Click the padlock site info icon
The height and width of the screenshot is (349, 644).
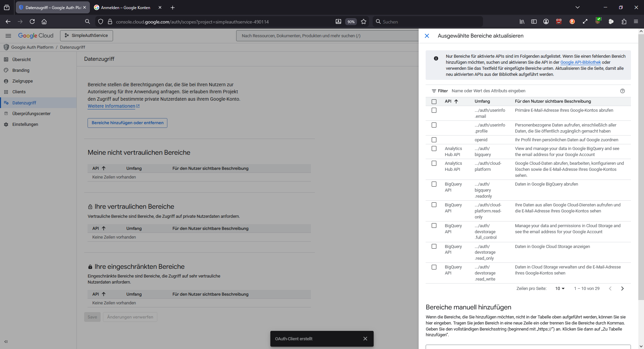pyautogui.click(x=110, y=21)
